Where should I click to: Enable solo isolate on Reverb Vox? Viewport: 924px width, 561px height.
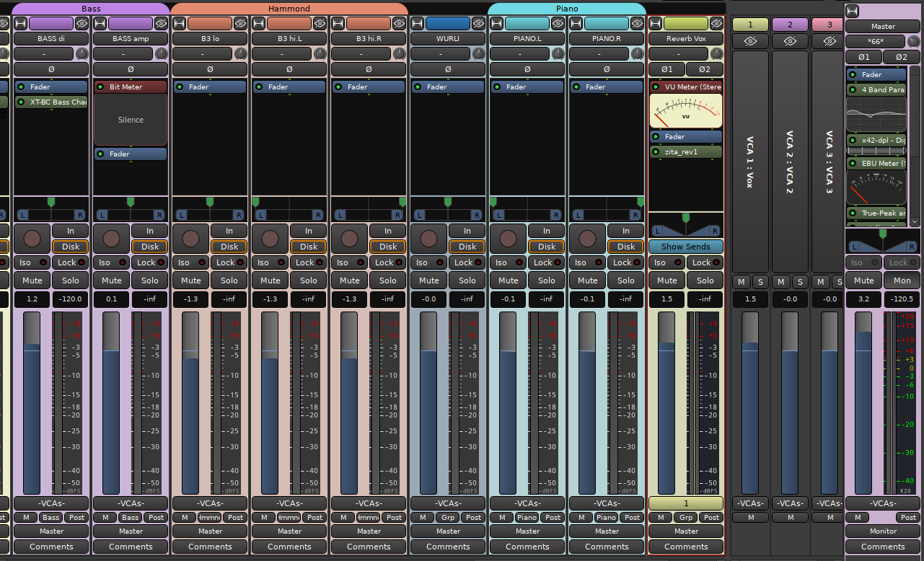tap(666, 262)
